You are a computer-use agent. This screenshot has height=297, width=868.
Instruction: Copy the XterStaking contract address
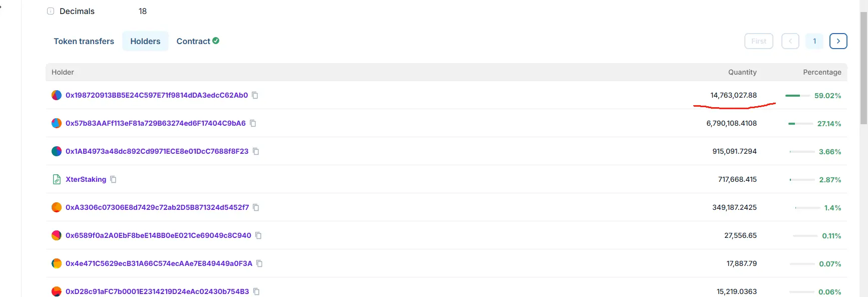[113, 179]
